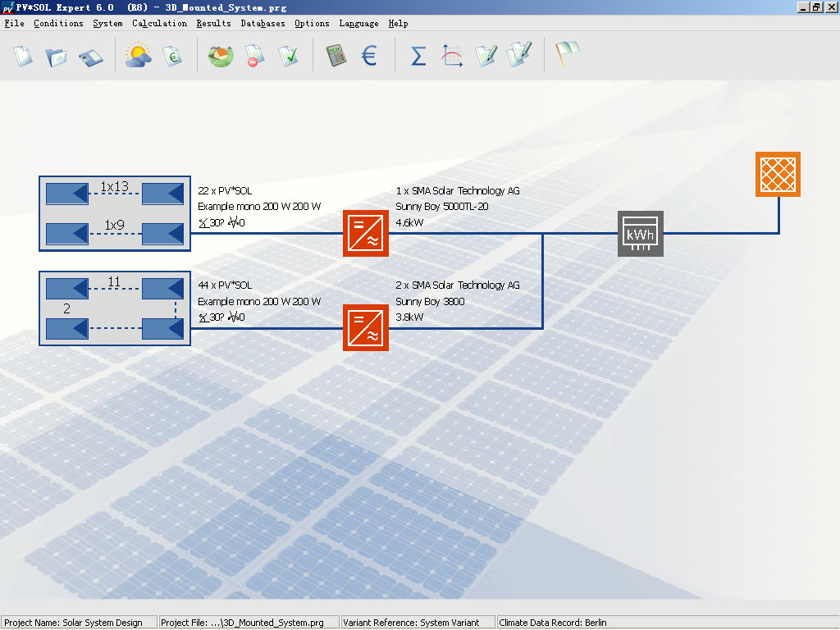Save project using the floppy disk icon
Viewport: 840px width, 630px height.
90,57
